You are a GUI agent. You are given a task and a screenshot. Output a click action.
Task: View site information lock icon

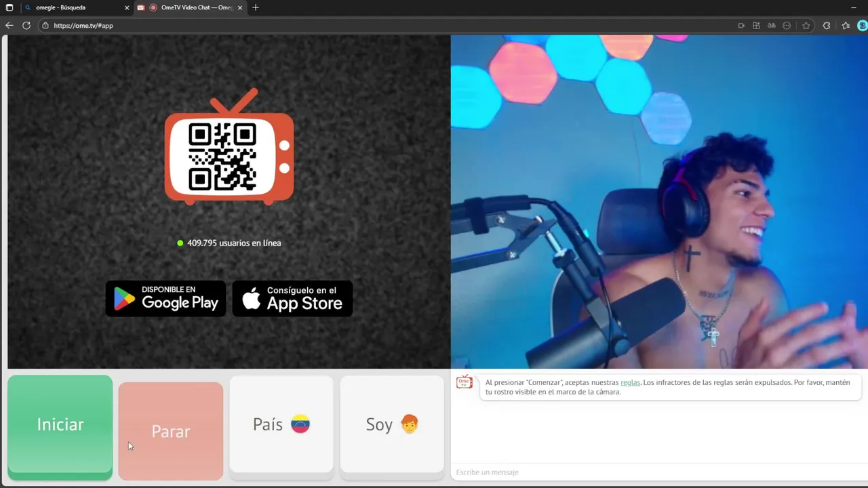(x=45, y=26)
